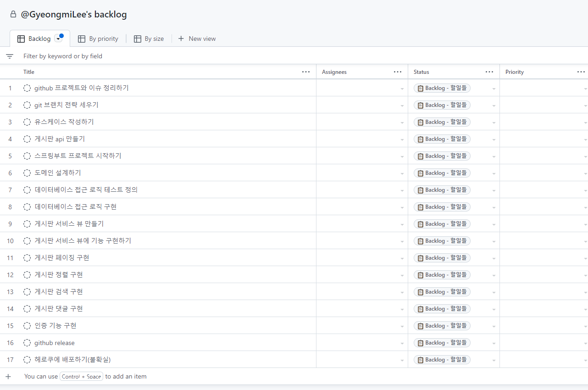The height and width of the screenshot is (390, 588).
Task: Click the status badge for "게시판 댓글 구현"
Action: (442, 309)
